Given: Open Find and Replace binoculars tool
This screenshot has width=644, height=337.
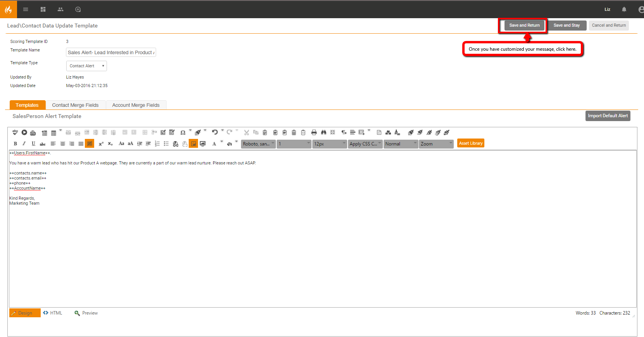Looking at the screenshot, I should point(324,132).
